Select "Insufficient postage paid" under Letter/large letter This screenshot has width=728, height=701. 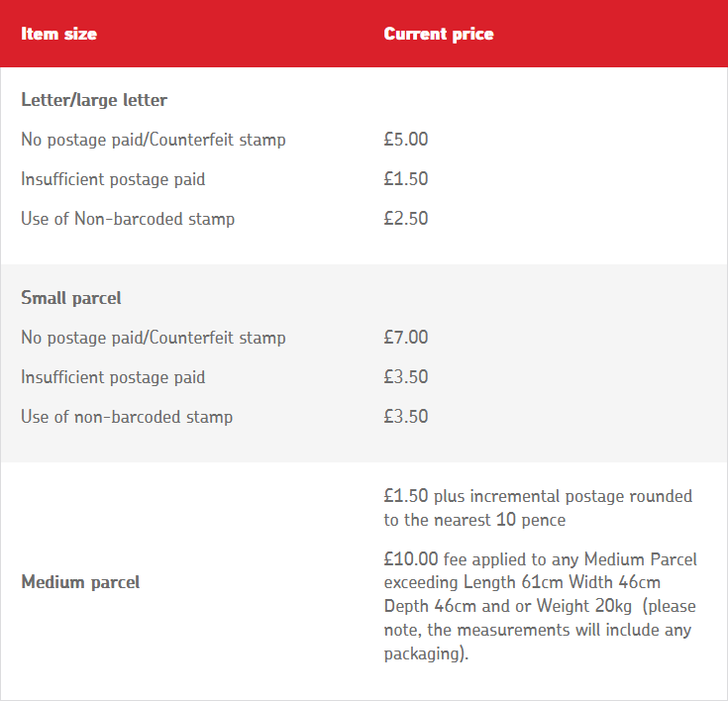click(x=113, y=179)
